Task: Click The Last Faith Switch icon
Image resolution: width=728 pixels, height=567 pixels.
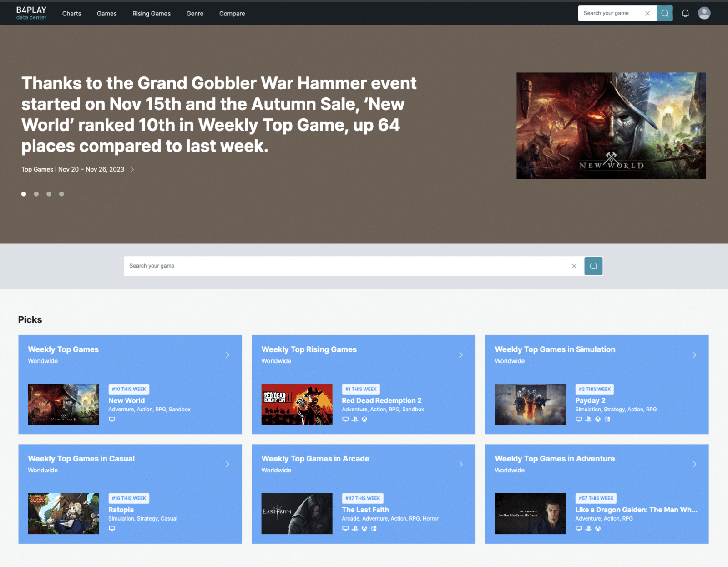Action: pos(374,528)
